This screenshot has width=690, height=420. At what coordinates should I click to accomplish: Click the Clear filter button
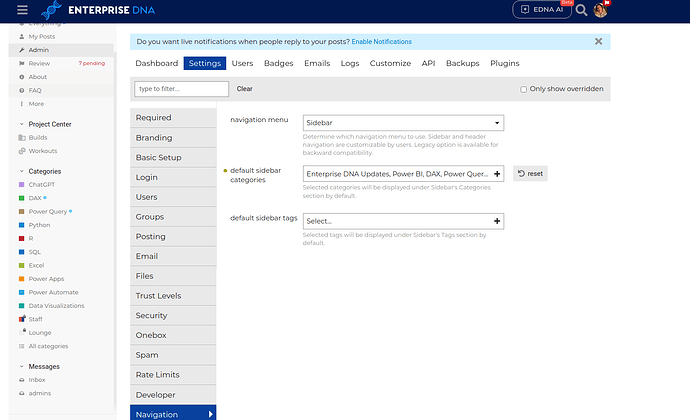(x=244, y=89)
